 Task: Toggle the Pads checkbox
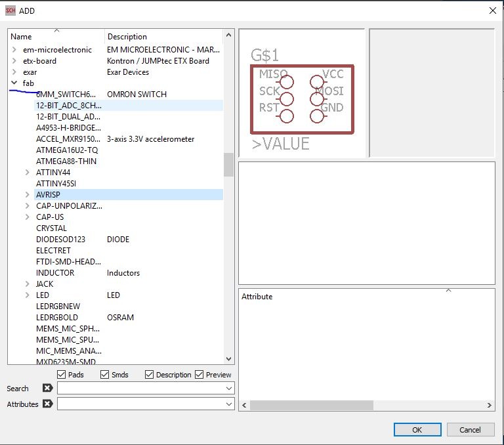61,375
